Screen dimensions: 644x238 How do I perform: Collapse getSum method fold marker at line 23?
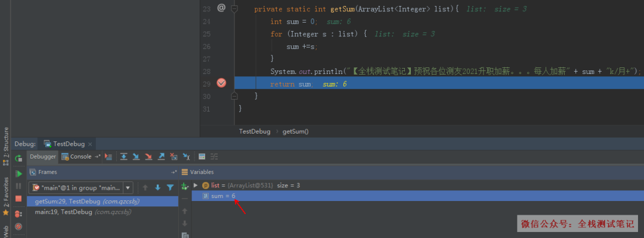tap(234, 8)
